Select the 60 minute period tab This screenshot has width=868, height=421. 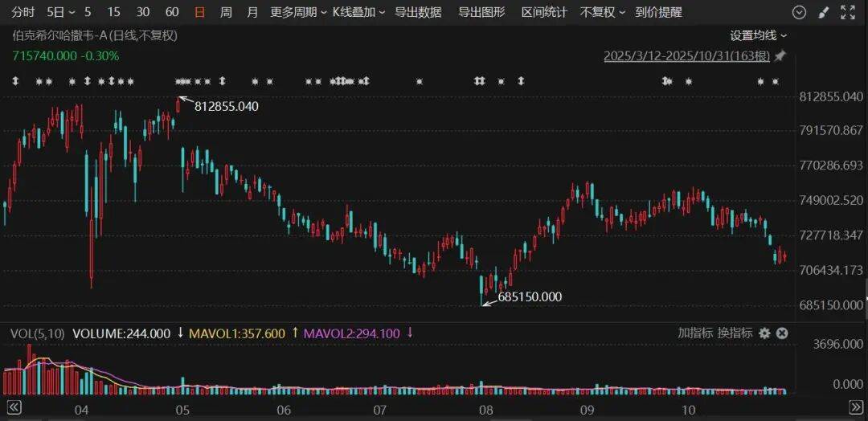(x=172, y=12)
